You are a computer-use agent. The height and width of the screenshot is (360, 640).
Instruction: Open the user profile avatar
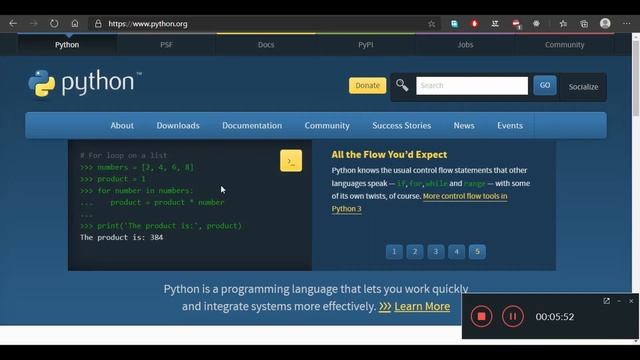pyautogui.click(x=605, y=24)
